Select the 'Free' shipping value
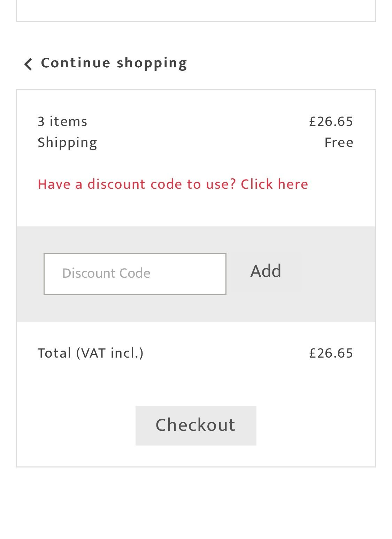 pyautogui.click(x=338, y=143)
